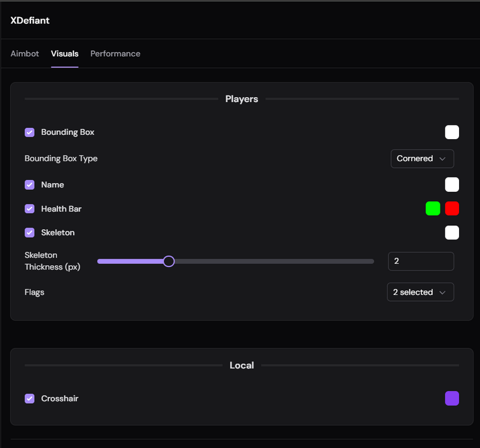Viewport: 480px width, 448px height.
Task: Uncheck the Crosshair checkbox
Action: click(30, 398)
